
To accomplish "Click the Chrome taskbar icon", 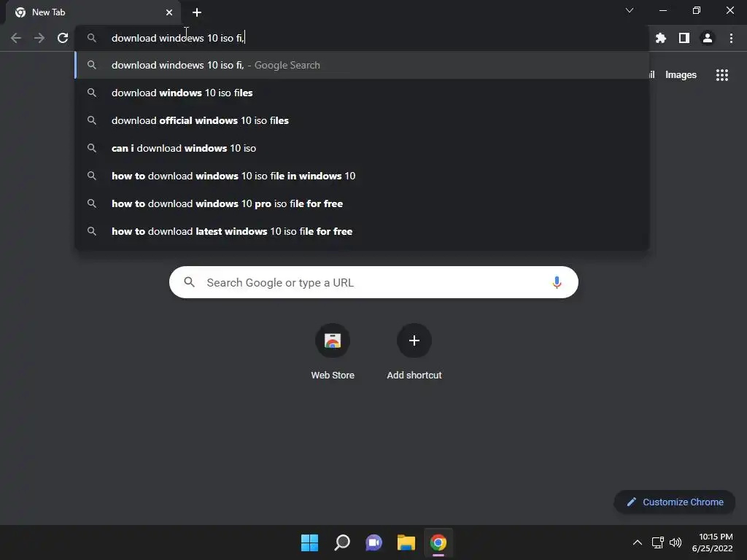I will click(x=438, y=542).
